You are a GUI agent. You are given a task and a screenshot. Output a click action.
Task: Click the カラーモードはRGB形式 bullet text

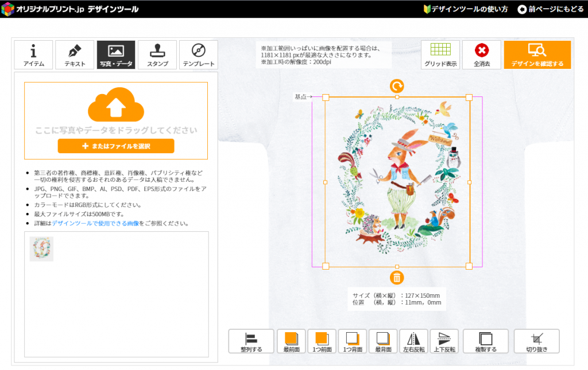[x=88, y=205]
